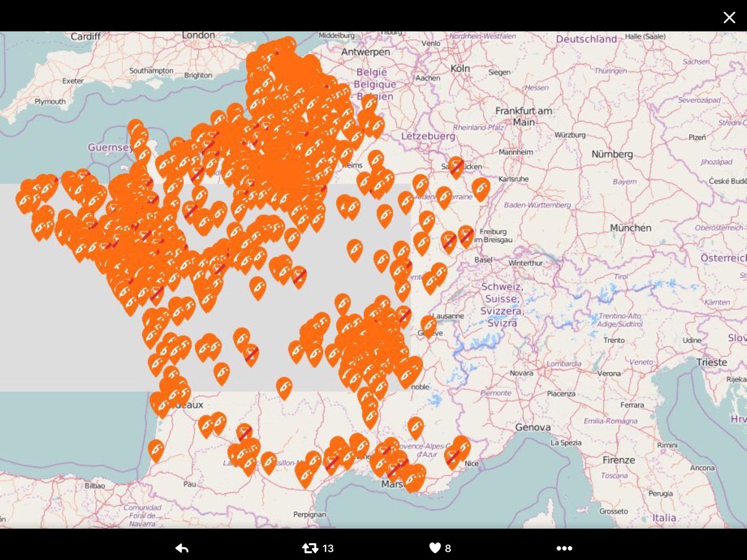Viewport: 747px width, 560px height.
Task: Click the Ferrara label
Action: (x=632, y=405)
